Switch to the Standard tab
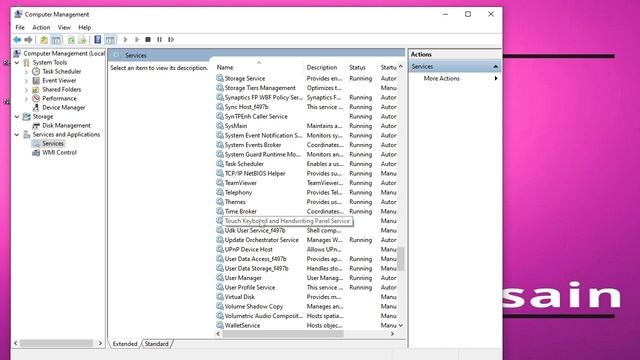This screenshot has height=360, width=640. click(x=157, y=344)
